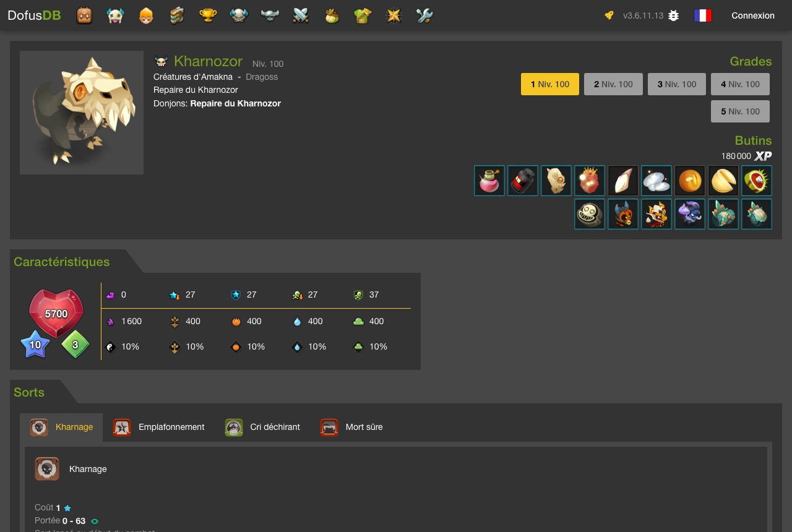Click the gold trophy navbar icon
792x532 pixels.
pyautogui.click(x=208, y=15)
